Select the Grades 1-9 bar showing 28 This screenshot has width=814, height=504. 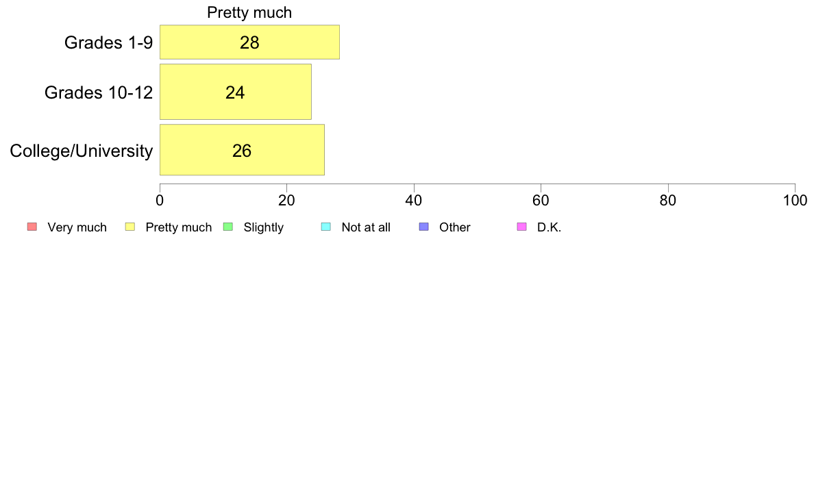(249, 42)
